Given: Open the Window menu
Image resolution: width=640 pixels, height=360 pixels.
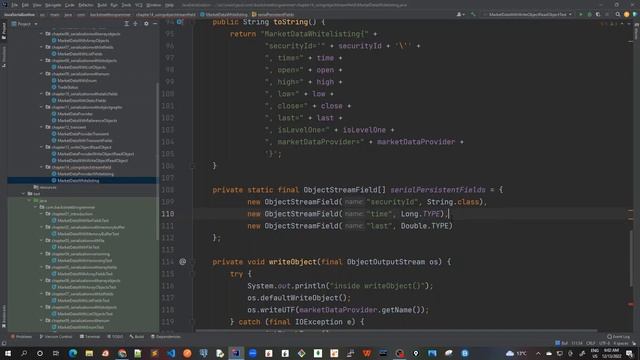Looking at the screenshot, I should pos(154,5).
